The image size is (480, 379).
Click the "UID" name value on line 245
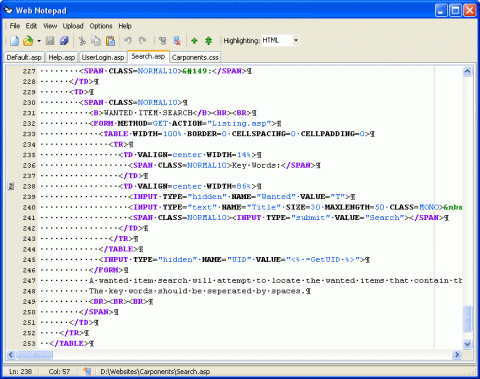(239, 260)
